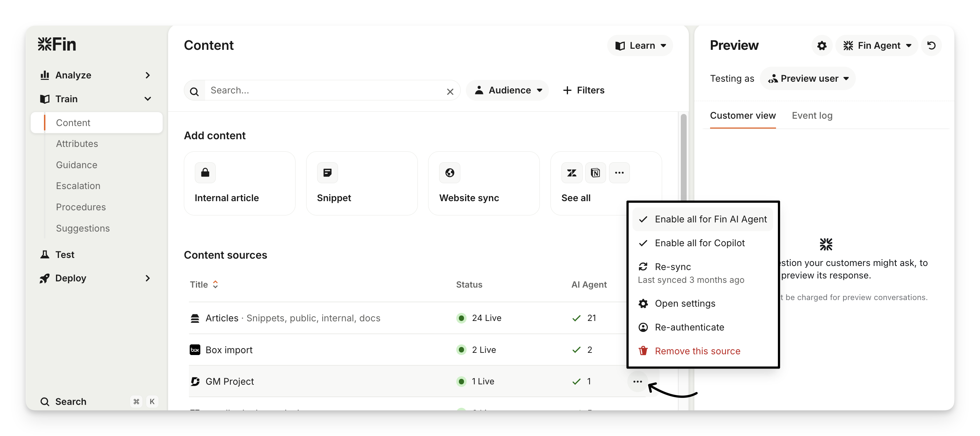Open the GM Project three-dot options
This screenshot has width=980, height=436.
pos(637,381)
